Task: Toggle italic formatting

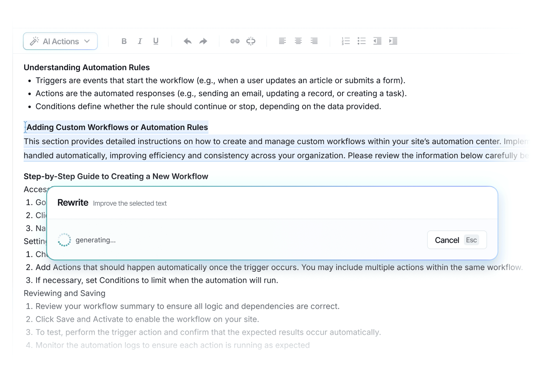Action: [x=140, y=41]
